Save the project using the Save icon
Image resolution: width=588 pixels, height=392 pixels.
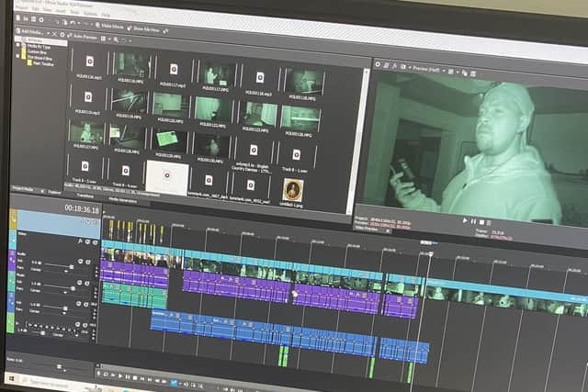(x=33, y=19)
